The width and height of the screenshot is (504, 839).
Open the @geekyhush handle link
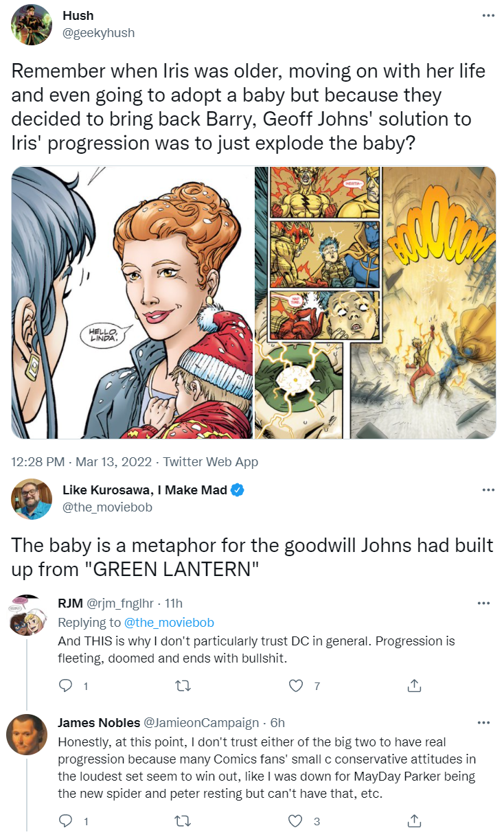pyautogui.click(x=98, y=32)
